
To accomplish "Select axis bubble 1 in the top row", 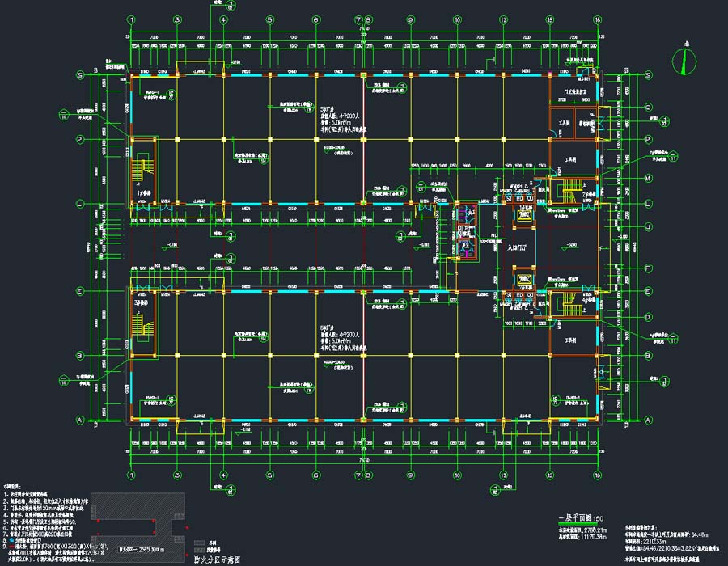I will pos(131,20).
